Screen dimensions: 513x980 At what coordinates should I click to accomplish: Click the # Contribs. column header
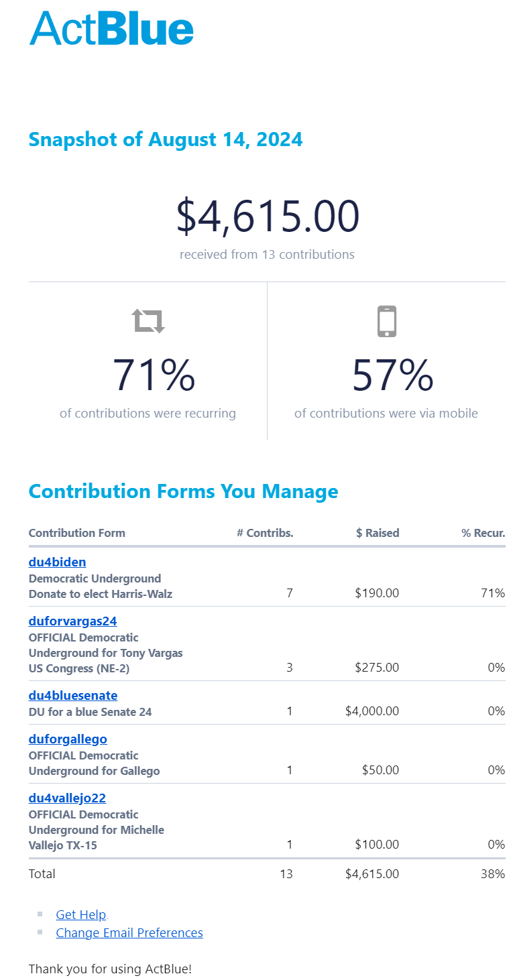coord(265,533)
